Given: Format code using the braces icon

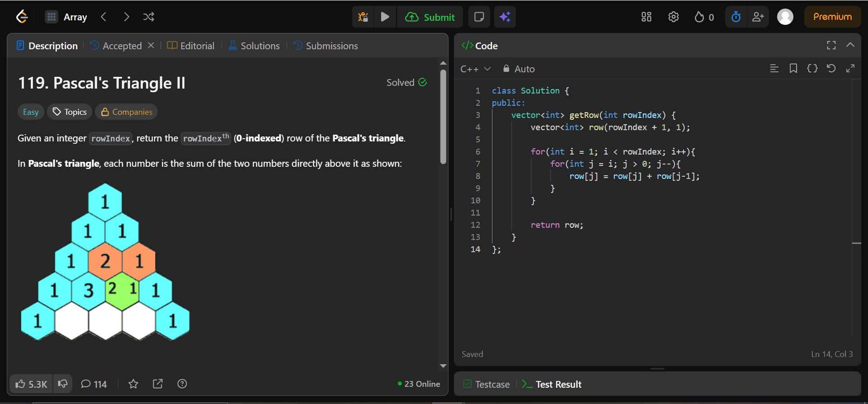Looking at the screenshot, I should click(x=812, y=68).
